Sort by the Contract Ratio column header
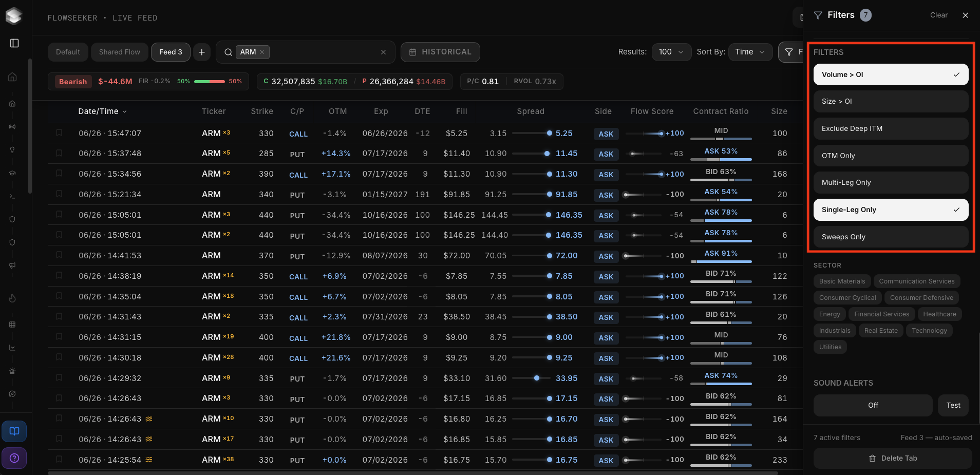 coord(721,111)
